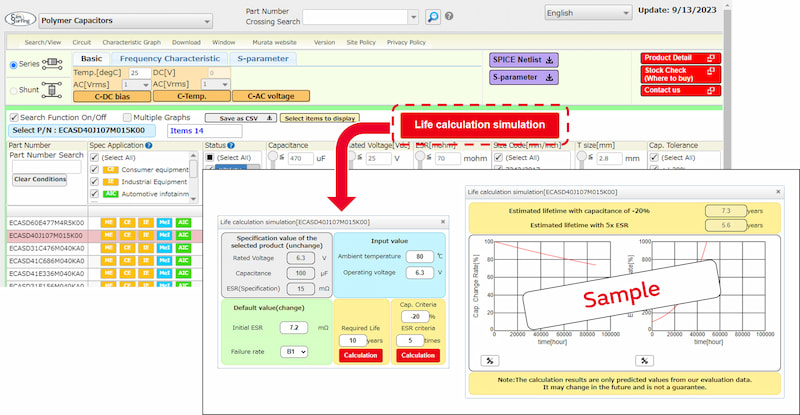Click the Shunt circuit diagram icon
Viewport: 800px width, 415px height.
(x=54, y=89)
